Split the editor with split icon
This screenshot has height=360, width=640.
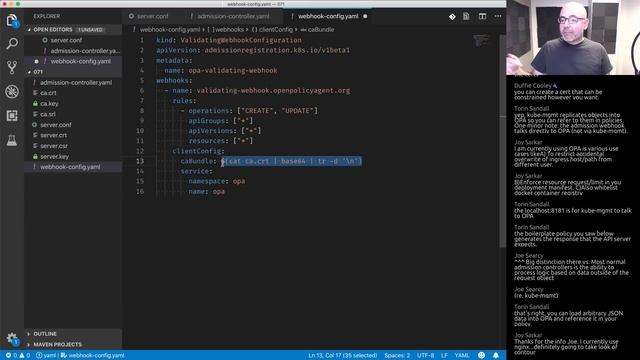482,16
